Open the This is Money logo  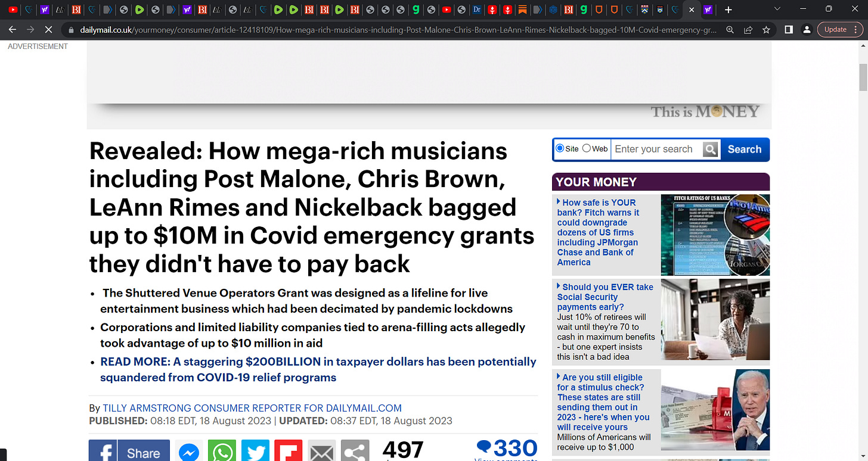click(705, 111)
